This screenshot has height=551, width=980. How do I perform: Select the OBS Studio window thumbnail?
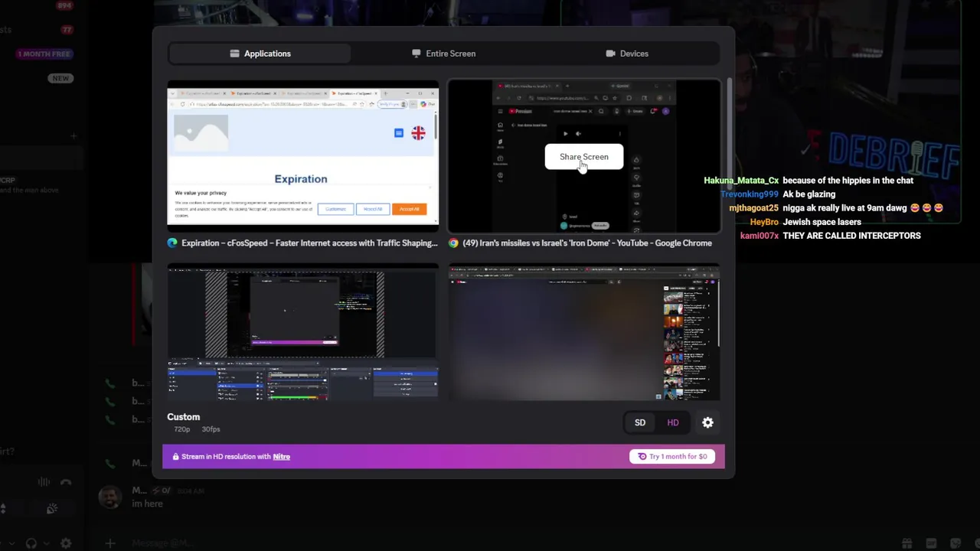click(302, 331)
